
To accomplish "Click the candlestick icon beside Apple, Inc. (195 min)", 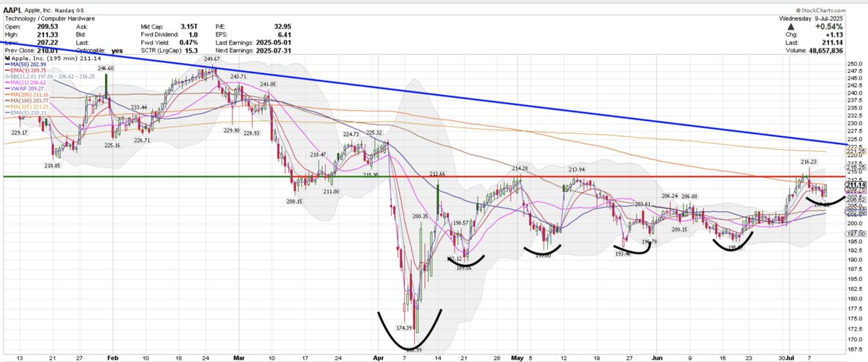I will [x=7, y=58].
